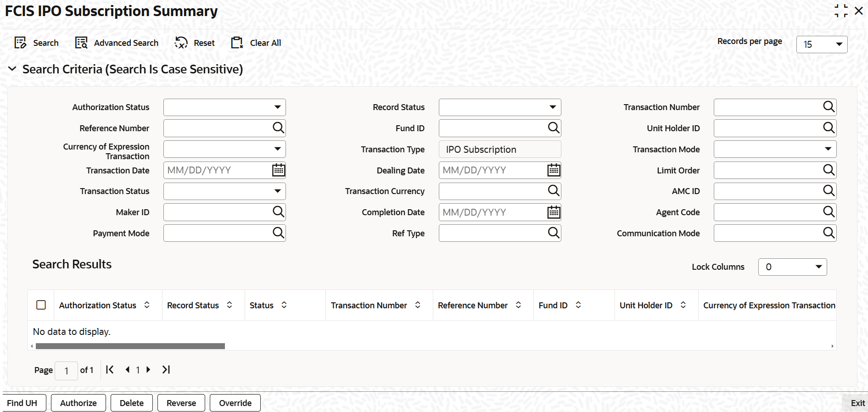The image size is (868, 412).
Task: Click the Clear All icon
Action: (237, 43)
